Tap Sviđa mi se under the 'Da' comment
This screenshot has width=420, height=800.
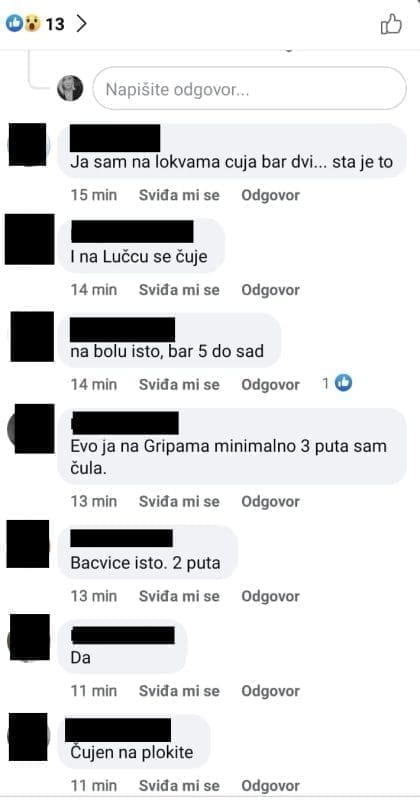179,691
